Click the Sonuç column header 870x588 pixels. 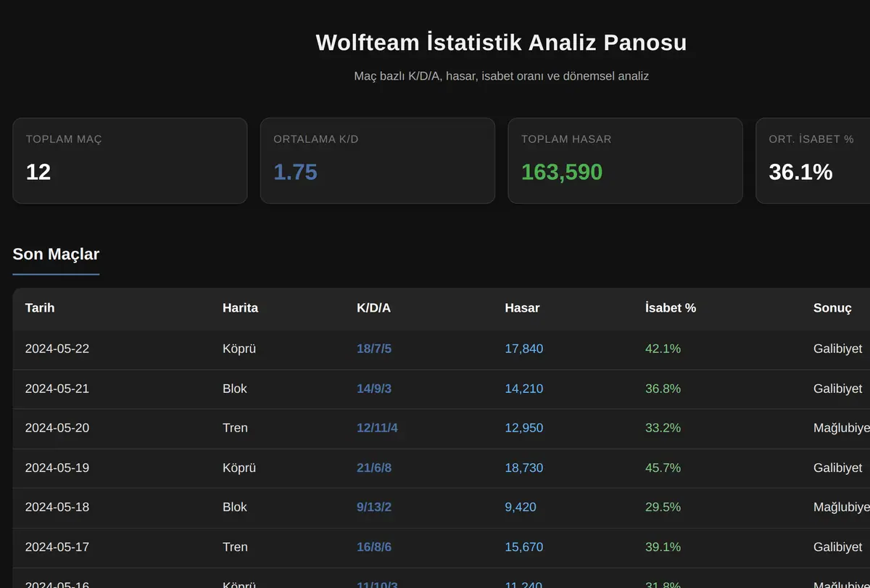tap(832, 308)
